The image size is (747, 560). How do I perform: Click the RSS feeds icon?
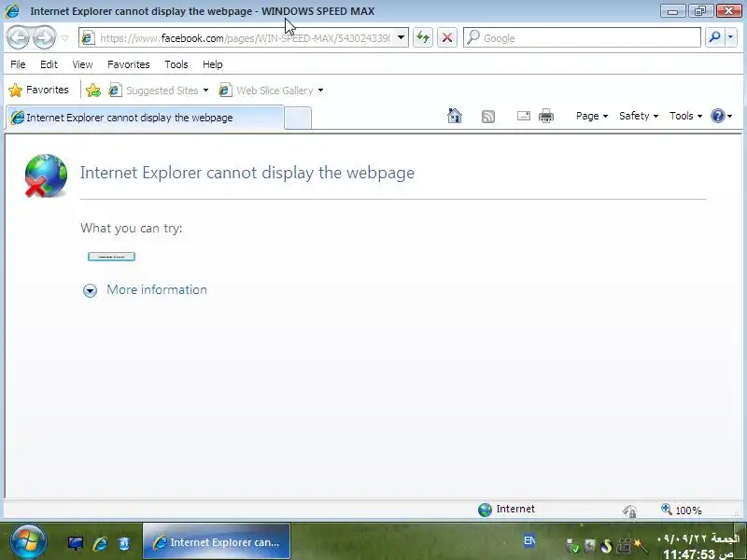pos(488,116)
